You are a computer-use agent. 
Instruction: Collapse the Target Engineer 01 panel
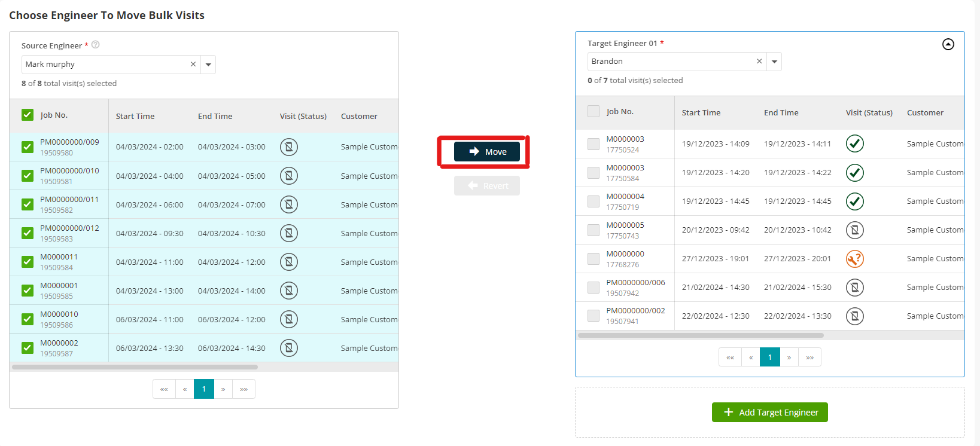point(948,44)
